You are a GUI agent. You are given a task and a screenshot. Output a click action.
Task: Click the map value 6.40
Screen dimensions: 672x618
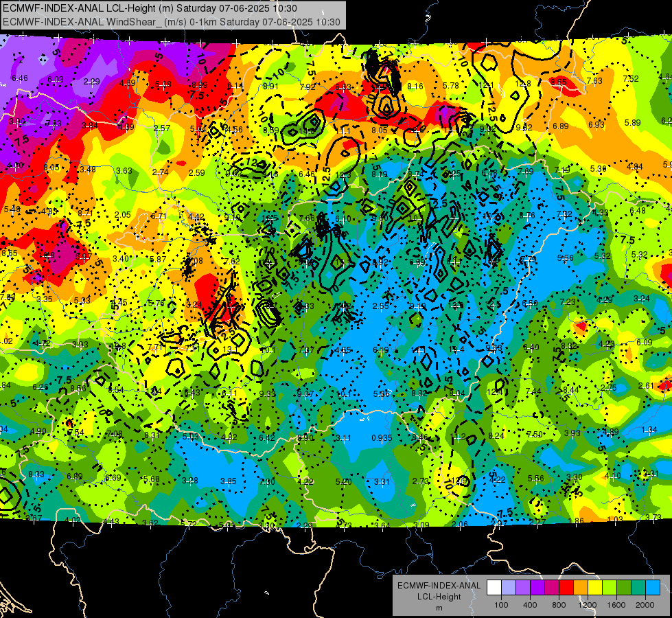point(531,347)
